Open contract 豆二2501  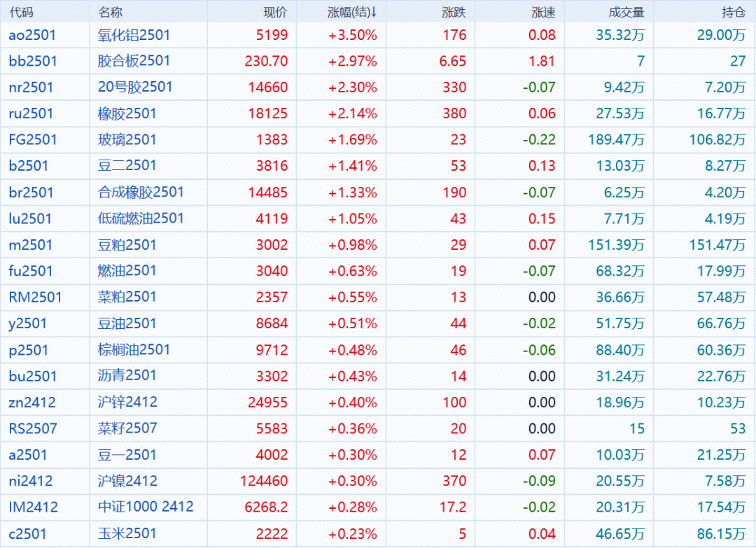point(127,165)
